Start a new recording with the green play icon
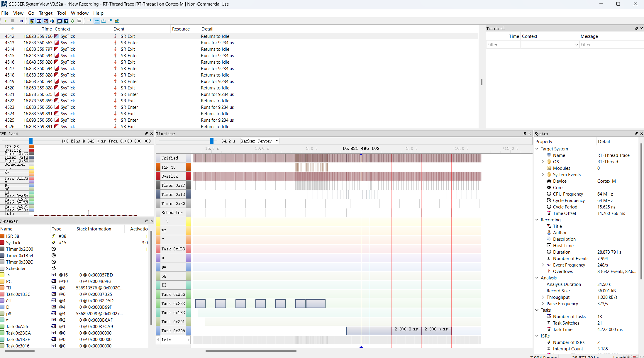The width and height of the screenshot is (644, 358). [x=5, y=21]
